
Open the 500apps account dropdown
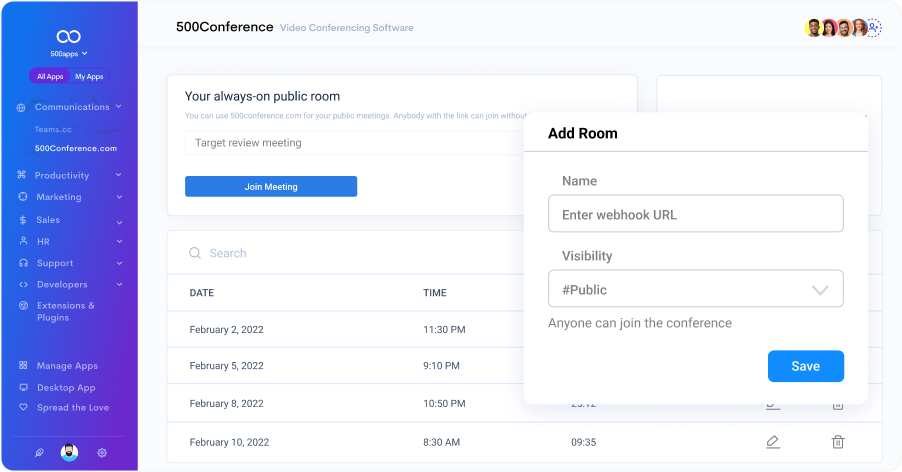pyautogui.click(x=68, y=53)
